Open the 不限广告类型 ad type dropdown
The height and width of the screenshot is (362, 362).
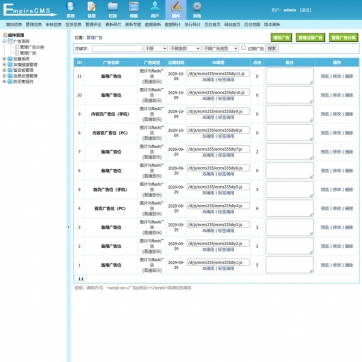[221, 48]
